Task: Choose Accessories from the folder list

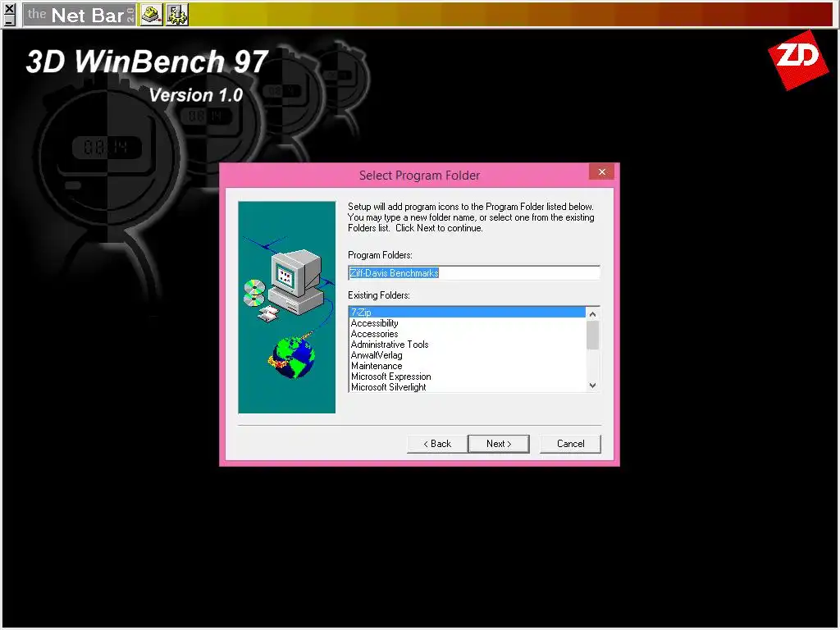Action: click(x=467, y=334)
